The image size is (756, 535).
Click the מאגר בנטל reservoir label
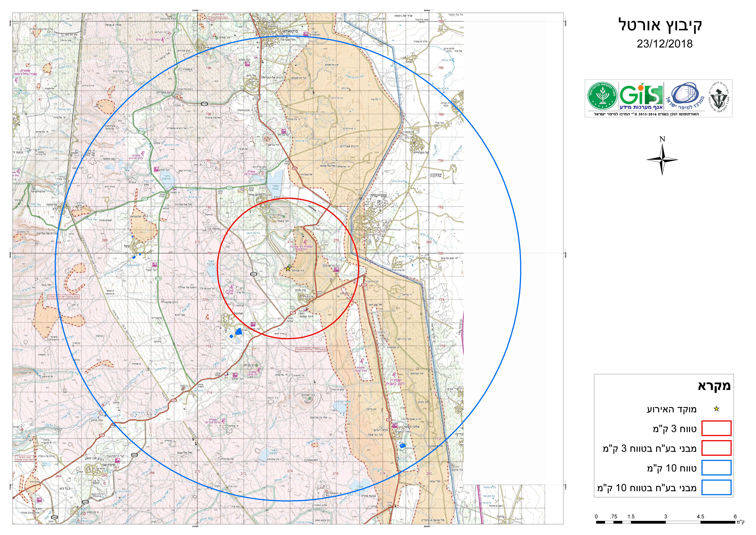point(276,188)
